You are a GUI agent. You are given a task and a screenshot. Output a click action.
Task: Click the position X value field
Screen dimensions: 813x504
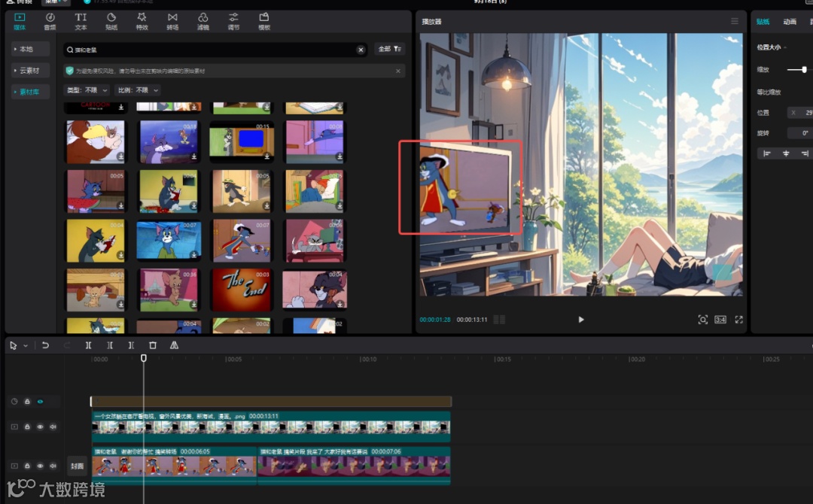802,112
